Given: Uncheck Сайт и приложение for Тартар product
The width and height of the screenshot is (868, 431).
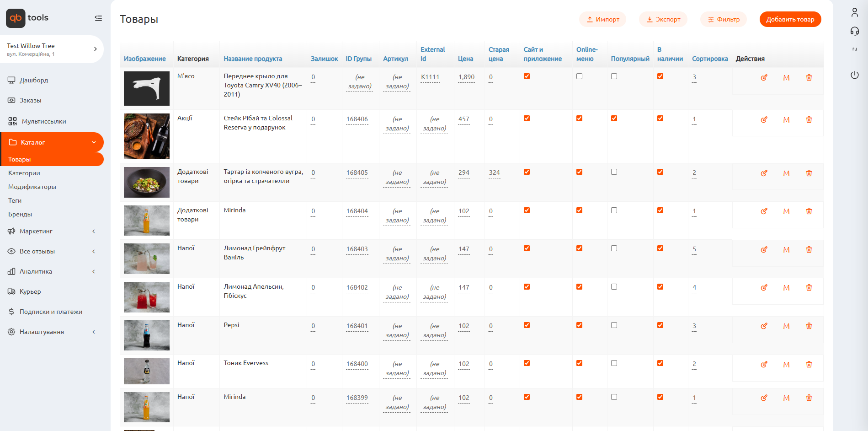Looking at the screenshot, I should (x=527, y=172).
